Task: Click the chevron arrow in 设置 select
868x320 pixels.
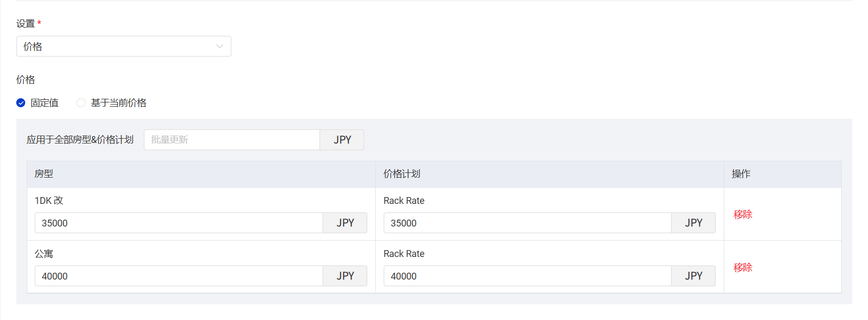Action: point(220,46)
